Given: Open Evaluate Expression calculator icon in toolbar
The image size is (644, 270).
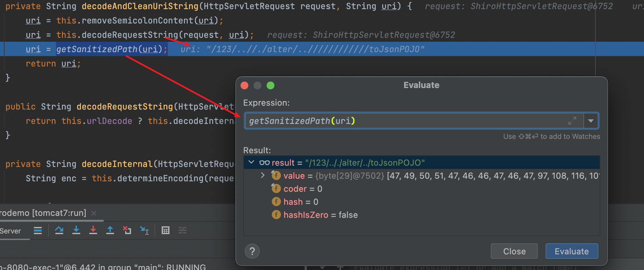Looking at the screenshot, I should click(166, 231).
